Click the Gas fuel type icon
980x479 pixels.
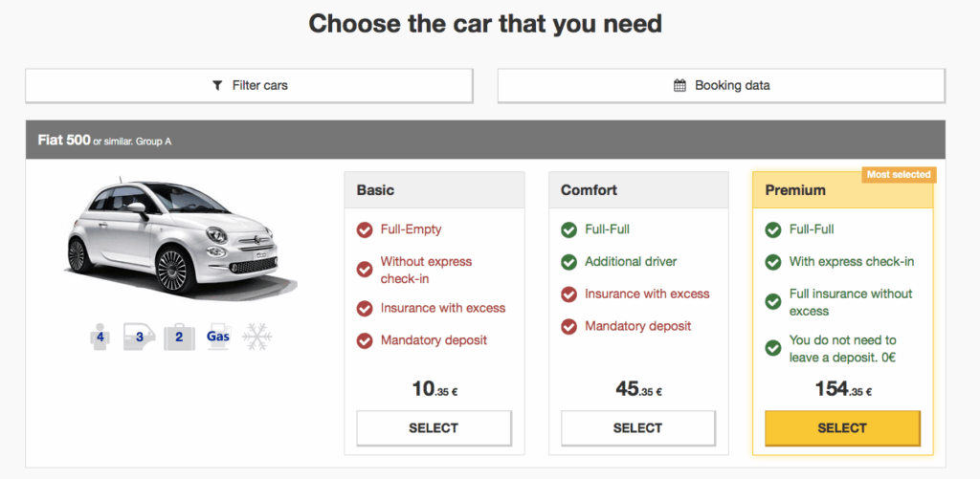(218, 337)
